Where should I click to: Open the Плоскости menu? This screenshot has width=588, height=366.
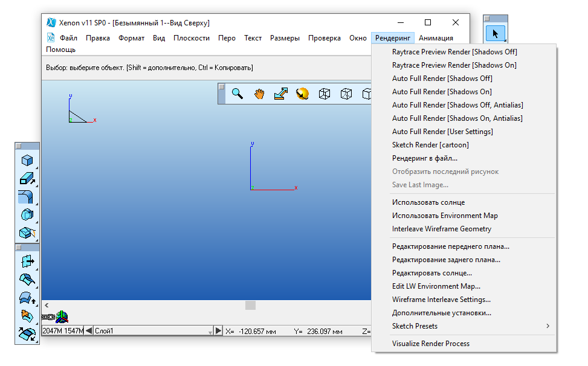pyautogui.click(x=191, y=38)
